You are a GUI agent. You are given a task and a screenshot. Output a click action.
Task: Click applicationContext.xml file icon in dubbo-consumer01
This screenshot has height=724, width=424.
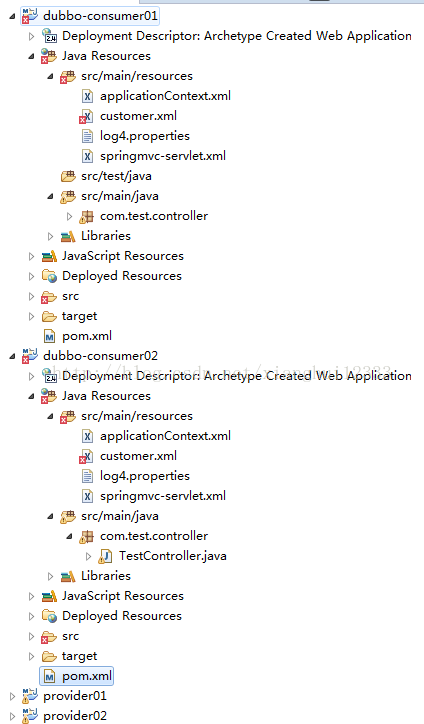pyautogui.click(x=87, y=96)
